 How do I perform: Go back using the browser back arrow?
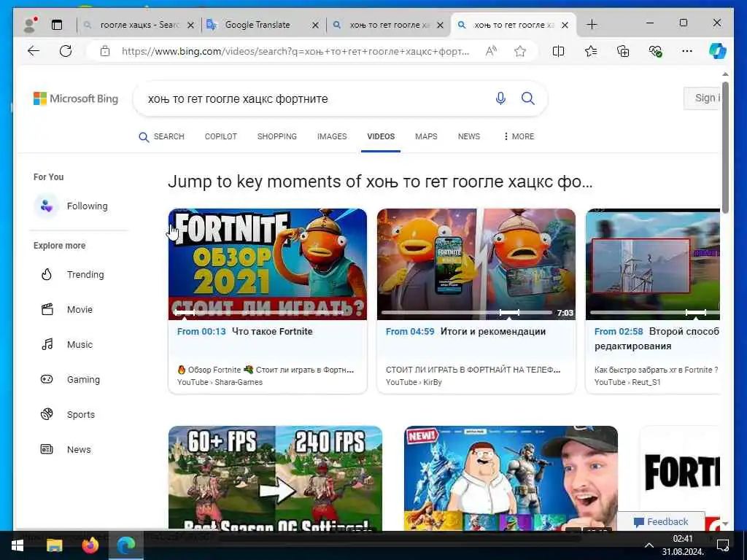(34, 51)
